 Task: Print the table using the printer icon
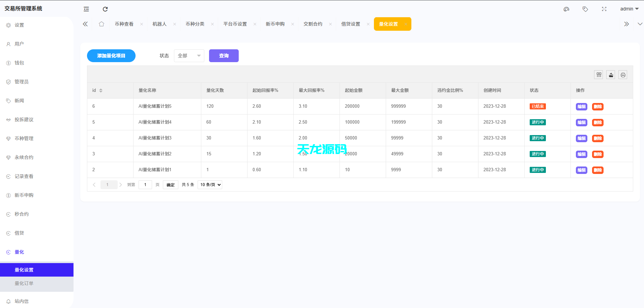click(623, 75)
